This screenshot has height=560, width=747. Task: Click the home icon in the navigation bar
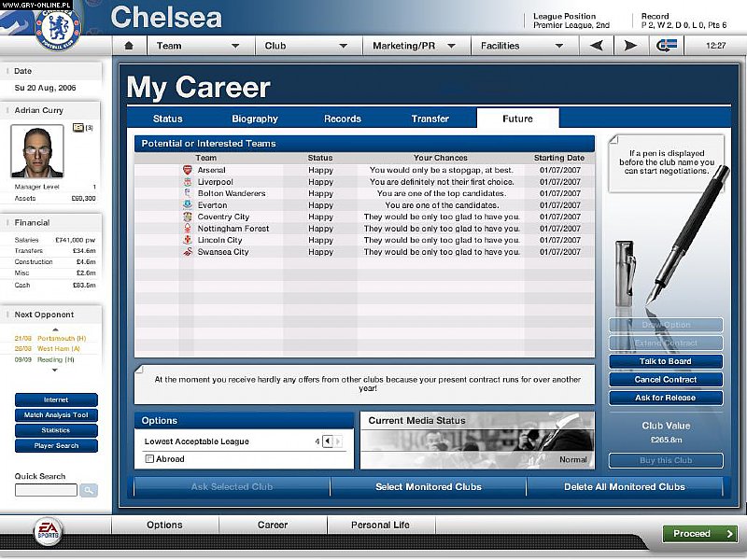coord(129,44)
